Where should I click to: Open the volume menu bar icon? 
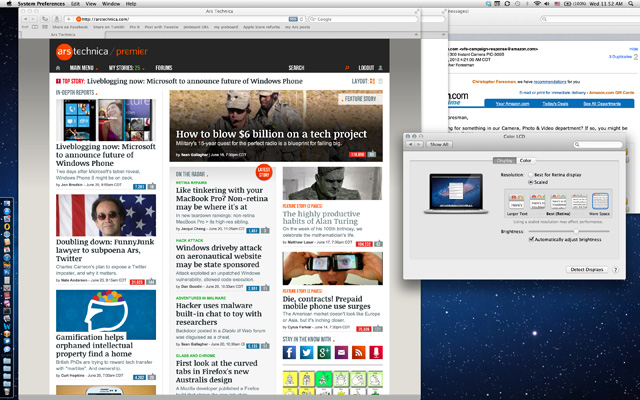pos(547,4)
